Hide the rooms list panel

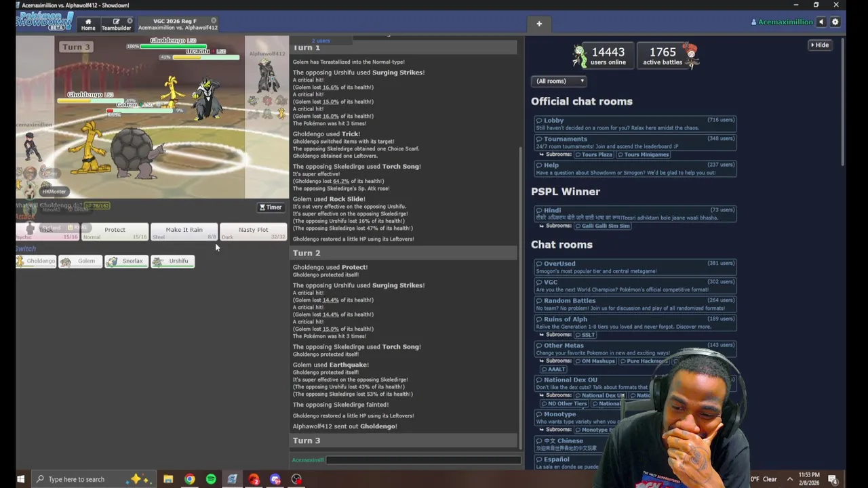pyautogui.click(x=819, y=45)
